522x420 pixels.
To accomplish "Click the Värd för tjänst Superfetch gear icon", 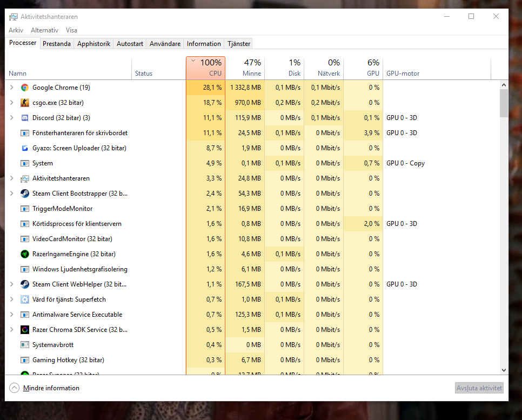I will 25,299.
